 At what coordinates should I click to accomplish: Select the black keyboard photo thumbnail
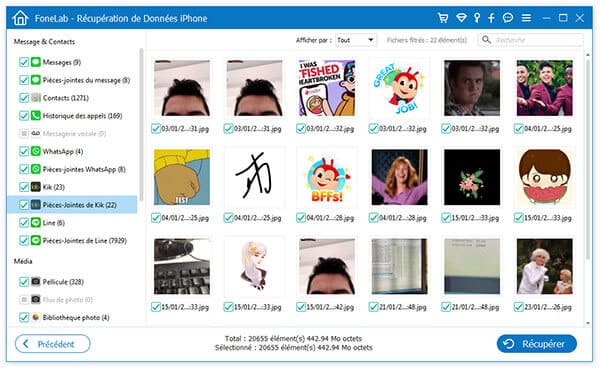pyautogui.click(x=182, y=266)
